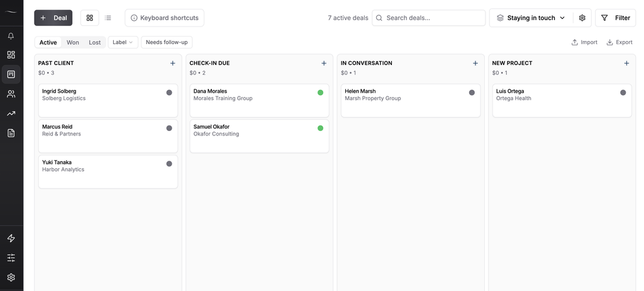Open the sliders preferences icon in sidebar
Viewport: 644px width, 291px height.
pos(11,258)
